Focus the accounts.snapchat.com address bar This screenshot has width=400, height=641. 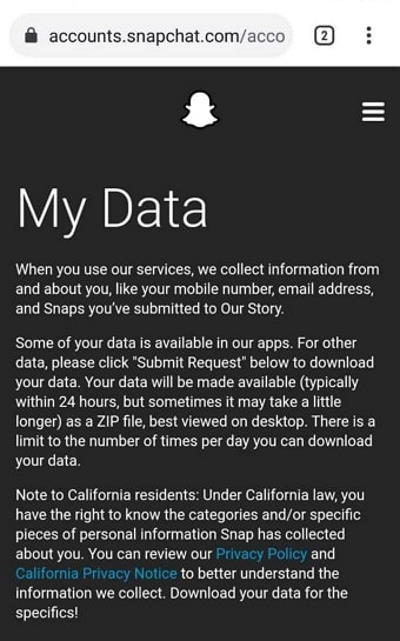coord(151,36)
